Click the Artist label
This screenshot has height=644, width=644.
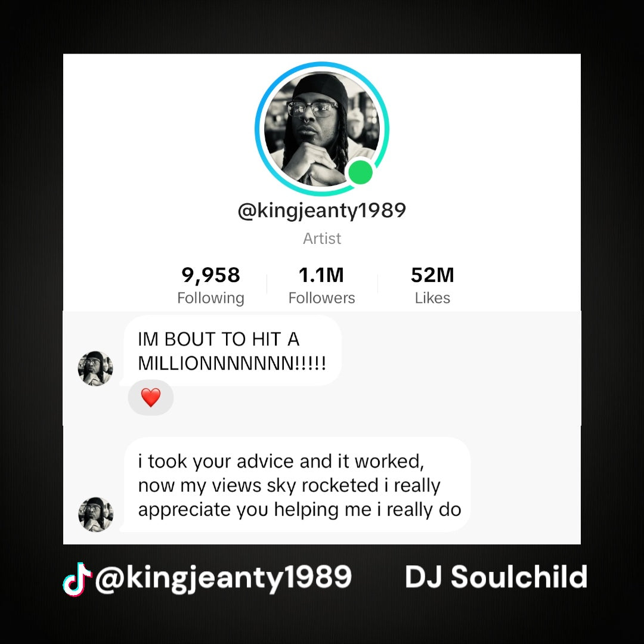[322, 239]
